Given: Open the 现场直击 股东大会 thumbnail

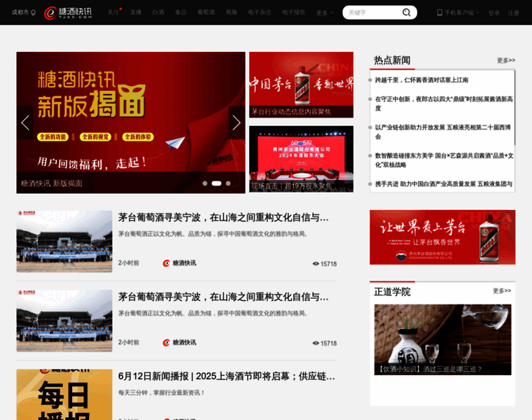Looking at the screenshot, I should (x=301, y=159).
